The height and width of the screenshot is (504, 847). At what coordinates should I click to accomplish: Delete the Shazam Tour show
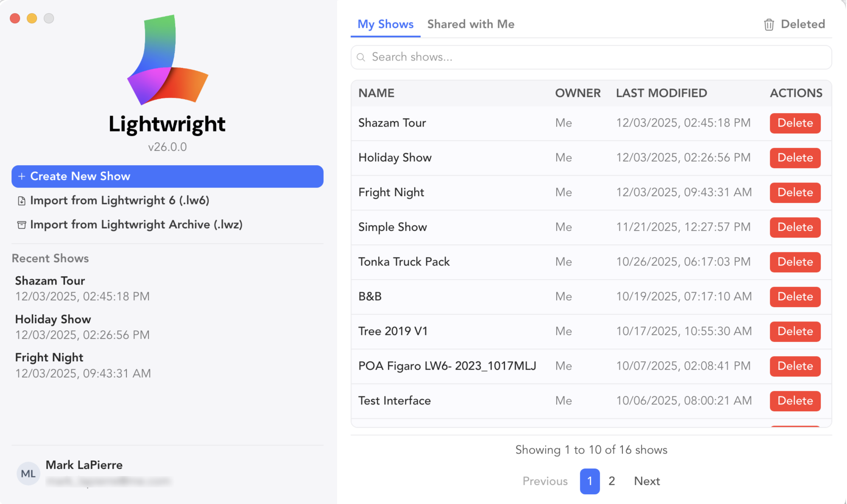tap(795, 123)
